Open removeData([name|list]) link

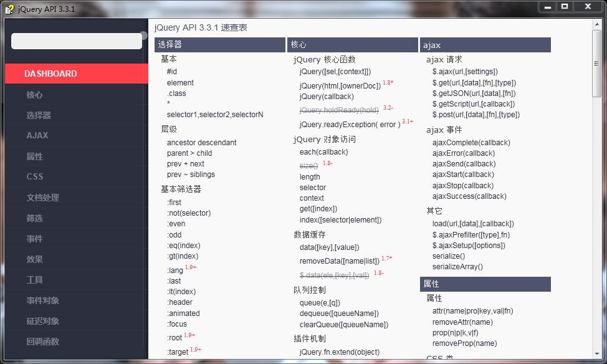[x=340, y=261]
